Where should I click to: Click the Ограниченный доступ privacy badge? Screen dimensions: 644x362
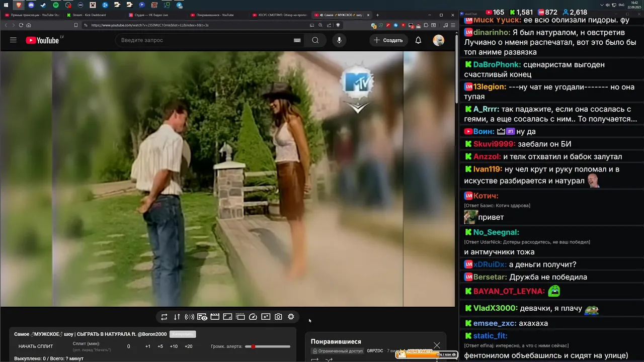pyautogui.click(x=337, y=351)
